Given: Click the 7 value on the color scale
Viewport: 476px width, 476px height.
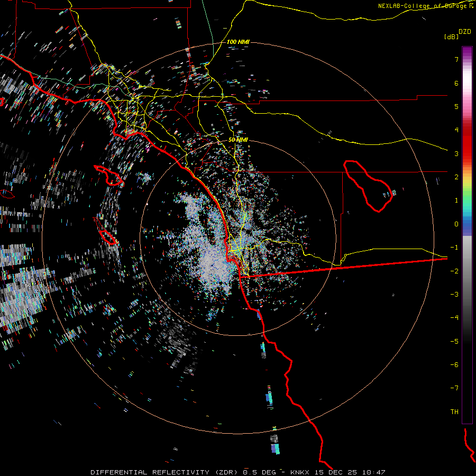Looking at the screenshot, I should point(456,59).
